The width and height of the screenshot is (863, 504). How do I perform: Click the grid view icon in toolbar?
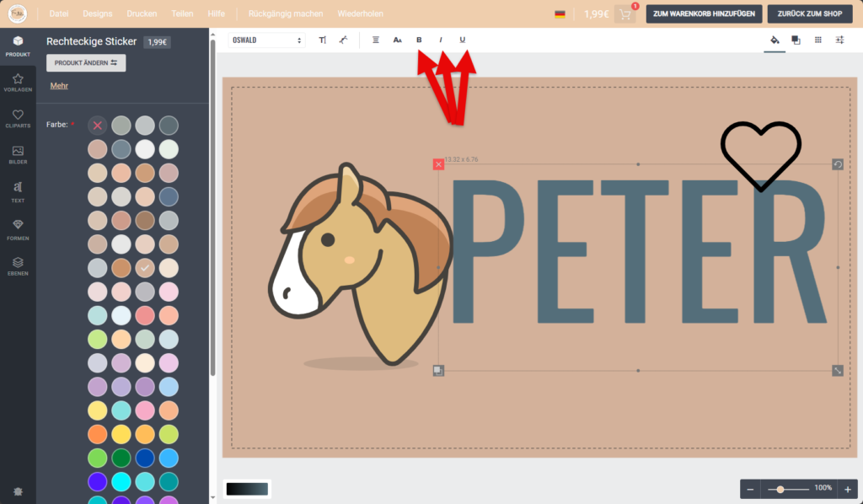[818, 40]
